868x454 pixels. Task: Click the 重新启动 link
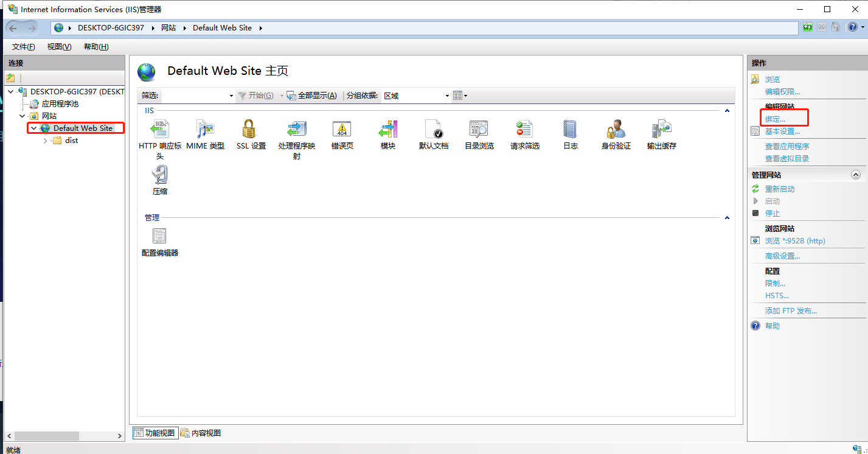[x=780, y=189]
